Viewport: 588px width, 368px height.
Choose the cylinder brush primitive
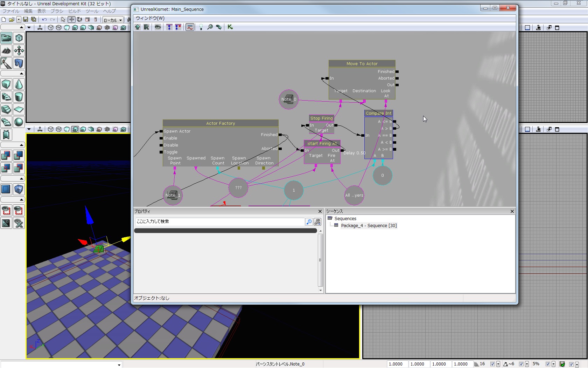click(x=19, y=97)
